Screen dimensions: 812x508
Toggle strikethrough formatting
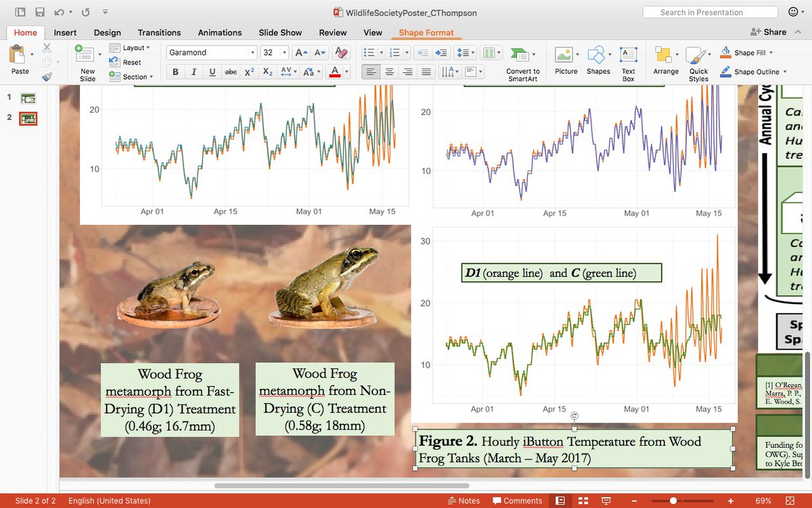tap(231, 72)
